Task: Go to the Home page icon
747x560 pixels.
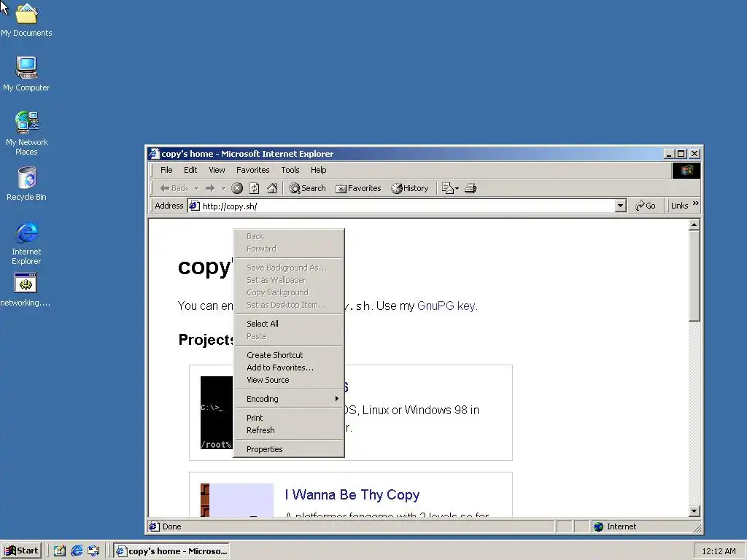Action: point(272,188)
